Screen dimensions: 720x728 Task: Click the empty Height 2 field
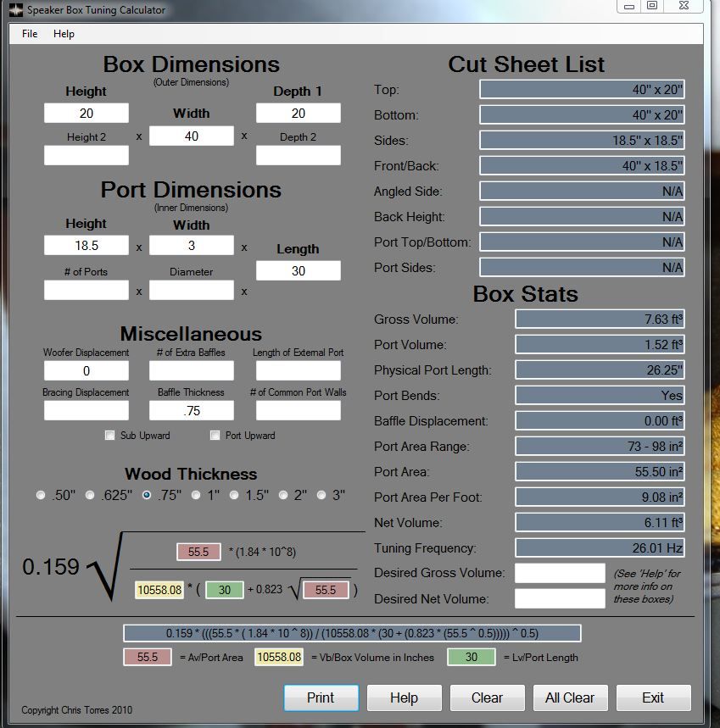pyautogui.click(x=87, y=156)
